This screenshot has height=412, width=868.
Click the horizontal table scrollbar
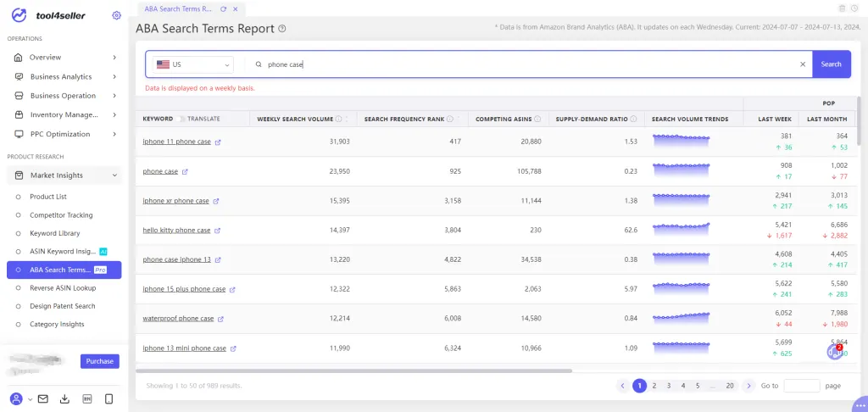point(353,371)
